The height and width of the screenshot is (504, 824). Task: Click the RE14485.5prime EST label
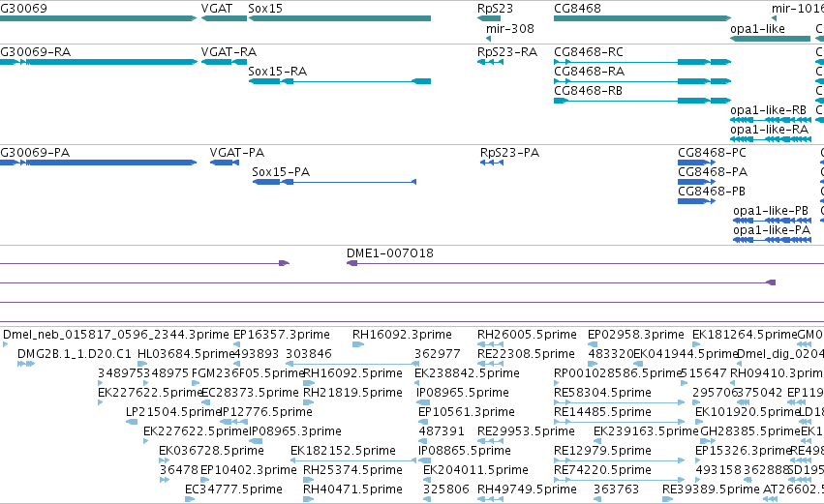pyautogui.click(x=603, y=412)
